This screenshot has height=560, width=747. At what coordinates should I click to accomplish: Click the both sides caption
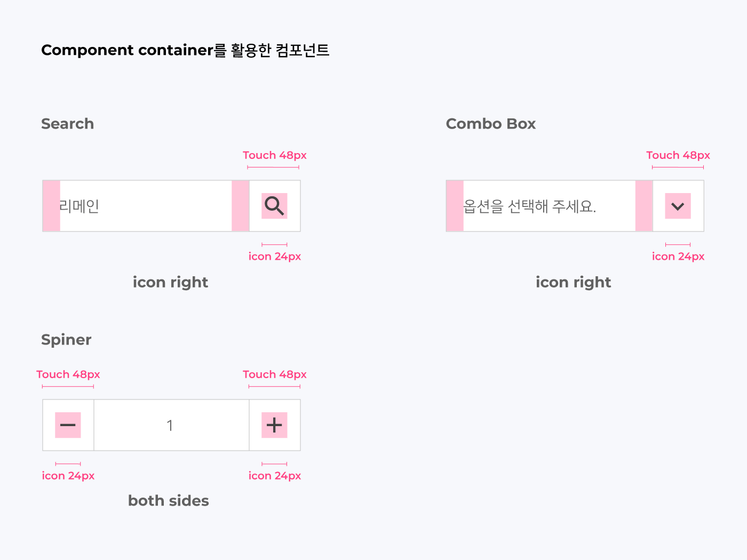click(169, 501)
